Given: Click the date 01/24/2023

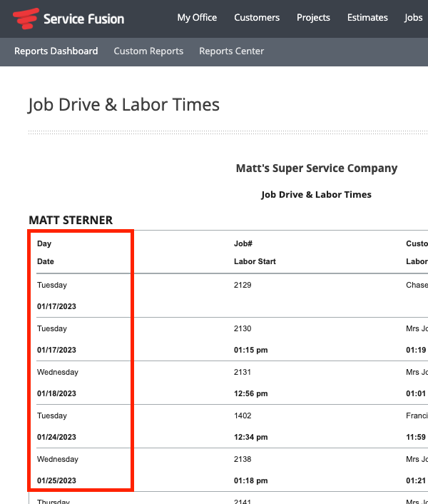Looking at the screenshot, I should point(56,437).
